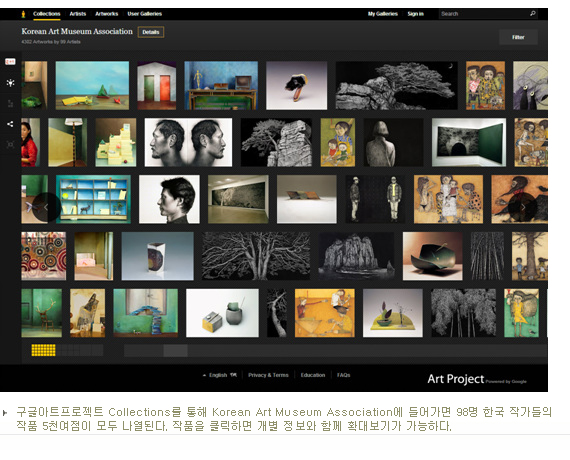
Task: Open the single male profile portrait
Action: tap(169, 199)
